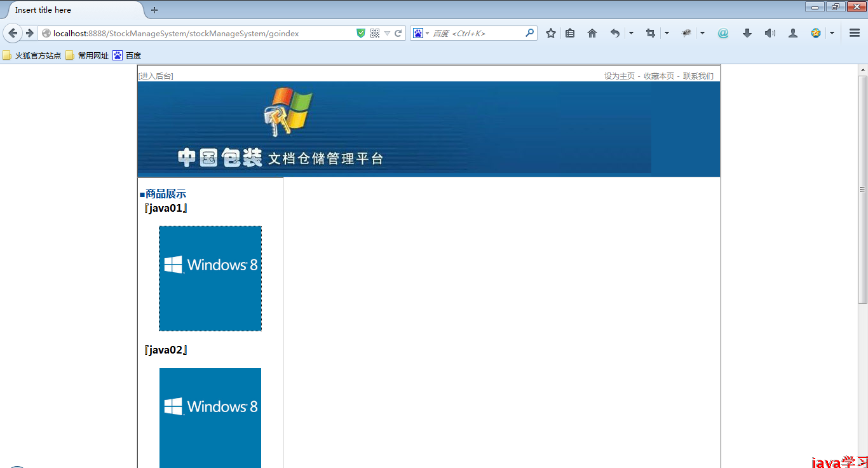
Task: Go forward with the forward arrow button
Action: (30, 33)
